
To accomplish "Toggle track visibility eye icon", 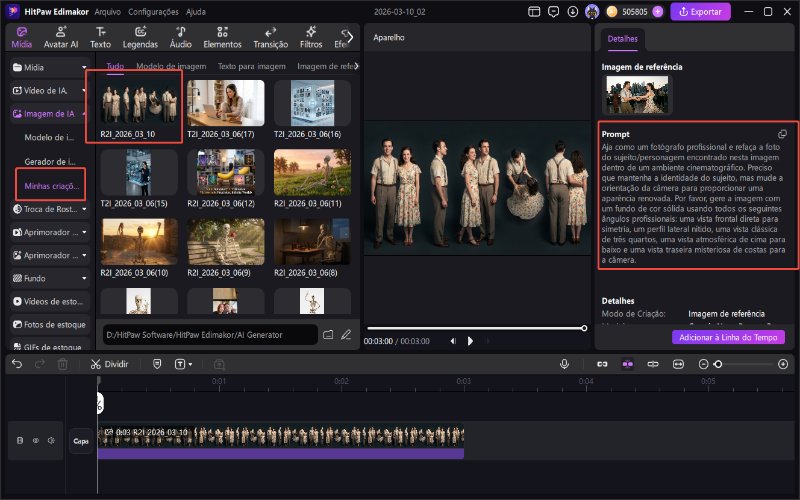I will (x=34, y=440).
